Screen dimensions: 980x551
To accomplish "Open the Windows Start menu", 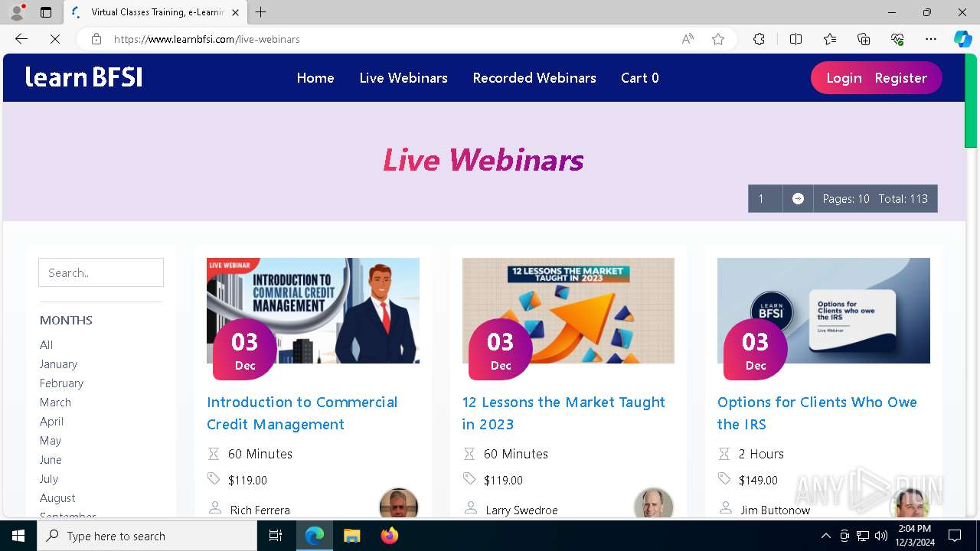I will point(18,536).
